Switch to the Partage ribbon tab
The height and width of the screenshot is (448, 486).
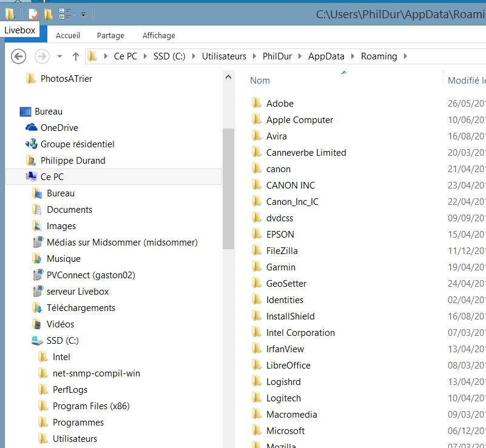pyautogui.click(x=110, y=35)
